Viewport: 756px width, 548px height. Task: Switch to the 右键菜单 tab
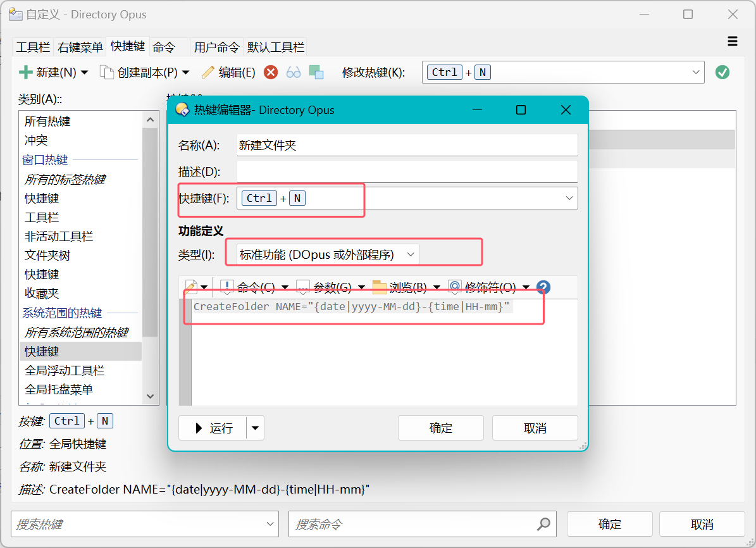80,47
